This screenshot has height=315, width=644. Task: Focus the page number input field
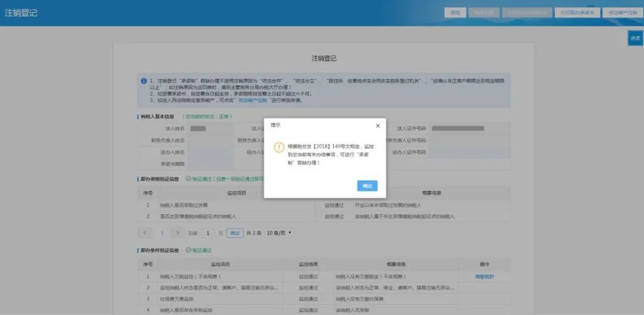point(208,233)
